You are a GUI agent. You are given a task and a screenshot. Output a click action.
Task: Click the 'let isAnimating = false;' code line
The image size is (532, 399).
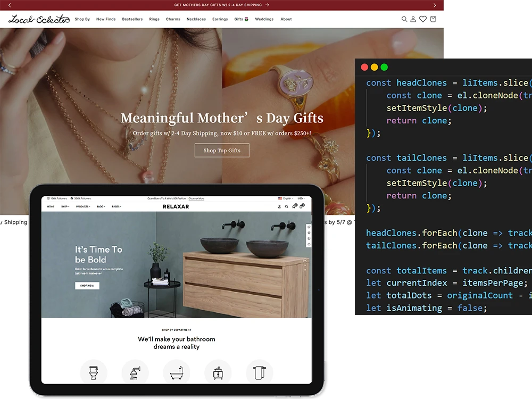point(427,308)
